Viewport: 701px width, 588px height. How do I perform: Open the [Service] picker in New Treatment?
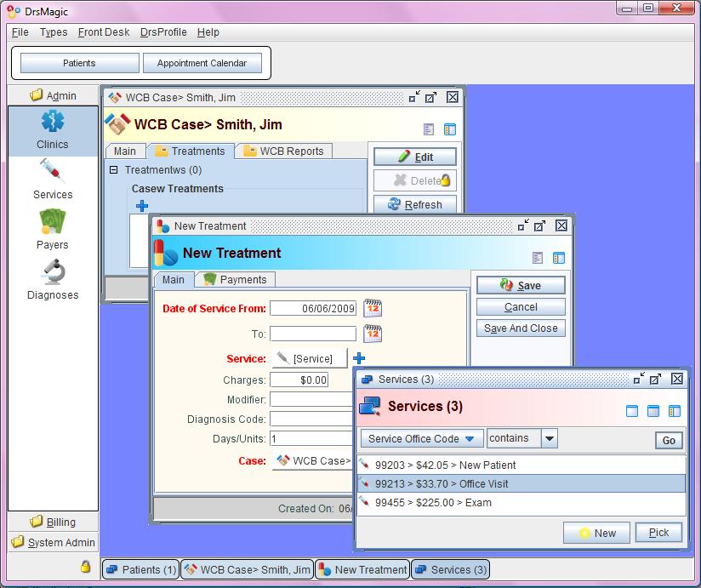[310, 358]
